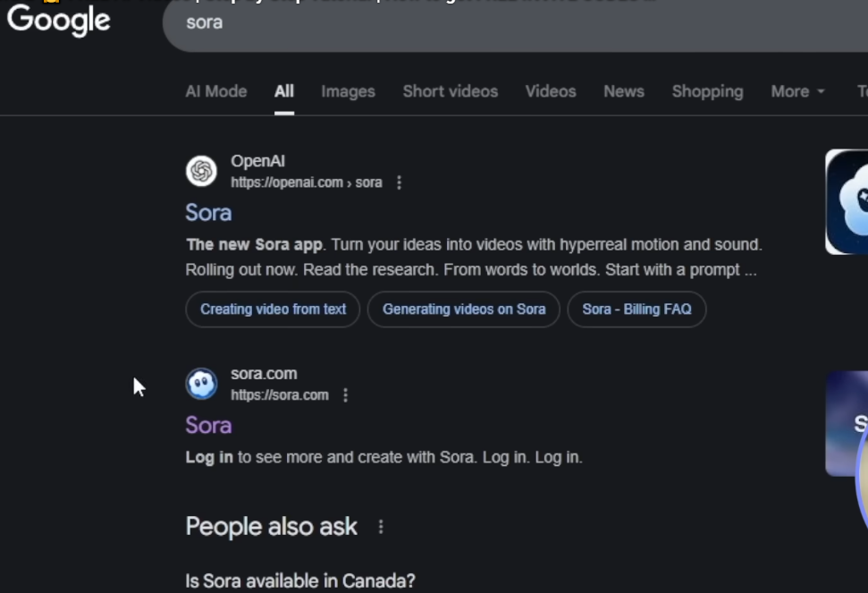The width and height of the screenshot is (868, 593).
Task: Click the OpenAI logo favicon
Action: [200, 170]
